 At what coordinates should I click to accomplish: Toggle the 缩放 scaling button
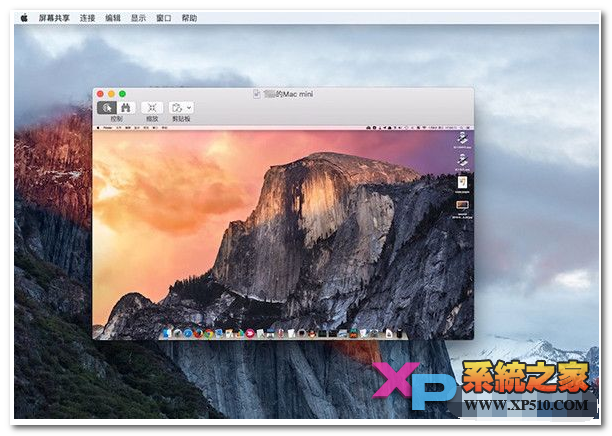point(152,107)
